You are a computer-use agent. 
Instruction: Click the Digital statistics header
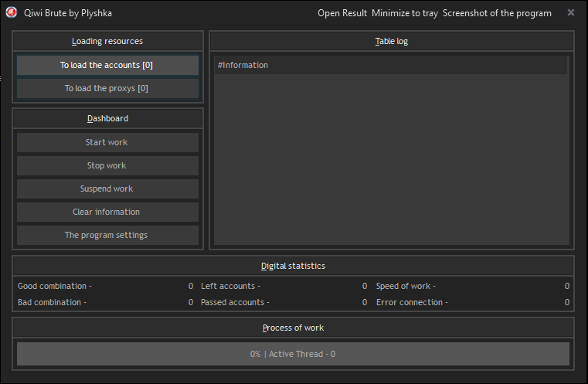(x=293, y=266)
